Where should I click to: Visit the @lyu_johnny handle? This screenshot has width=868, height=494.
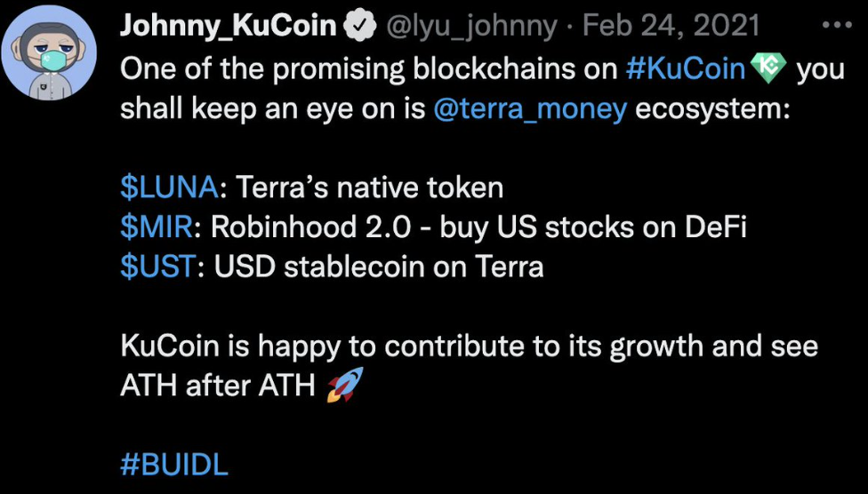click(x=471, y=27)
